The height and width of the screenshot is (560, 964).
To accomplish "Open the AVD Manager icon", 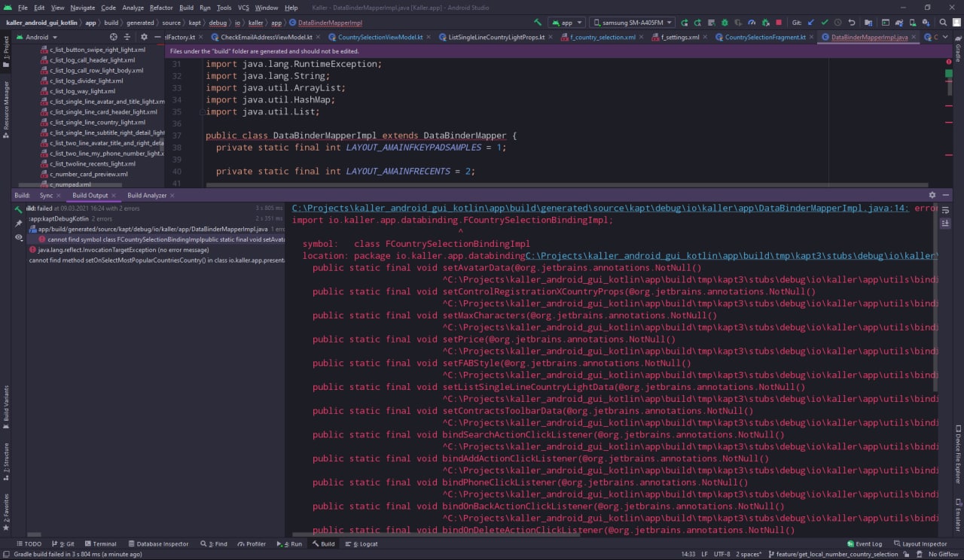I will (913, 23).
